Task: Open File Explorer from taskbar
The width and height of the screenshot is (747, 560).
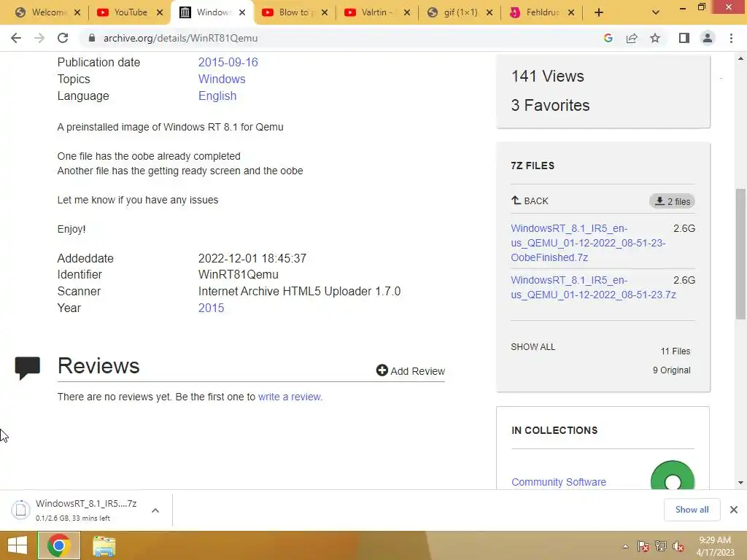Action: [104, 546]
